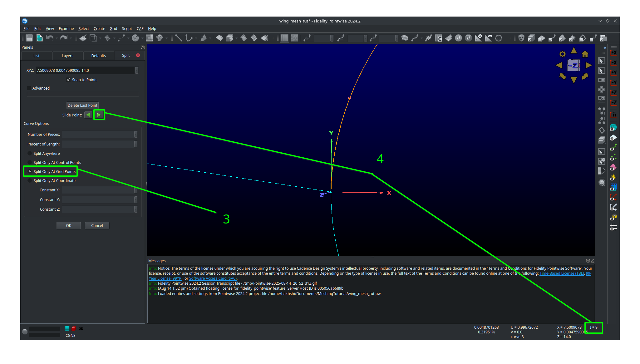Collapse the right toolbar with the chevron
Screen dimensions: 640x364
[x=605, y=47]
